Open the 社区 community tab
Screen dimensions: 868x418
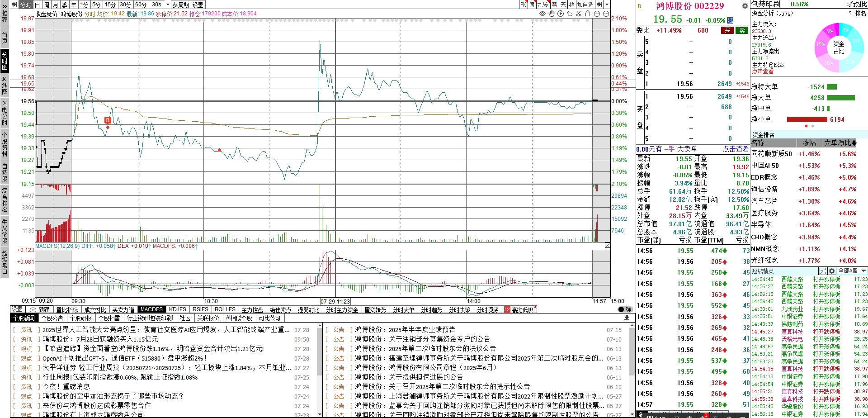point(185,318)
